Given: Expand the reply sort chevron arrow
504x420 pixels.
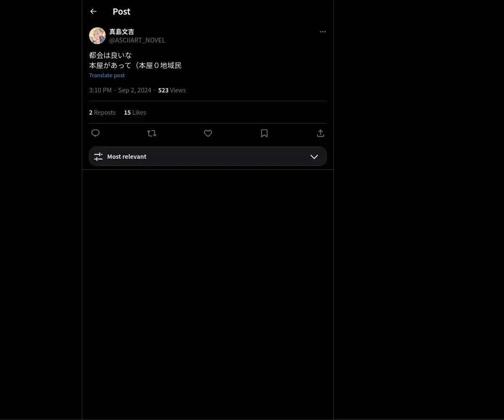Looking at the screenshot, I should pyautogui.click(x=314, y=157).
